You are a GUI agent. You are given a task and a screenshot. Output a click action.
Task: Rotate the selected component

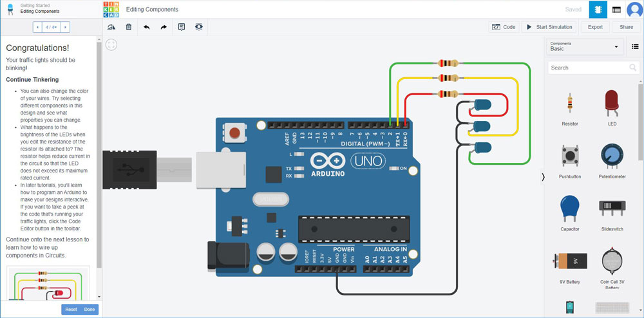pos(111,27)
